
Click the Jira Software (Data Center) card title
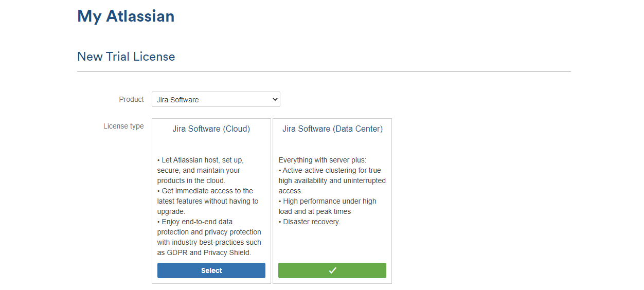332,129
